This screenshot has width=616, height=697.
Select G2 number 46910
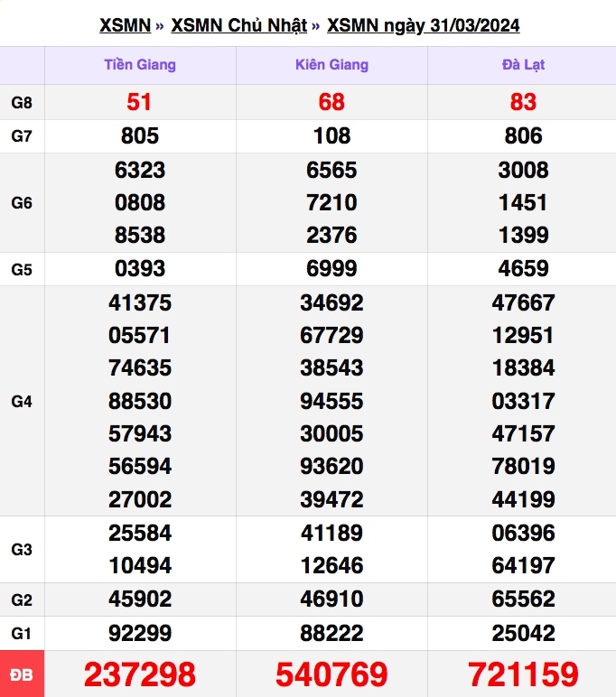[331, 599]
